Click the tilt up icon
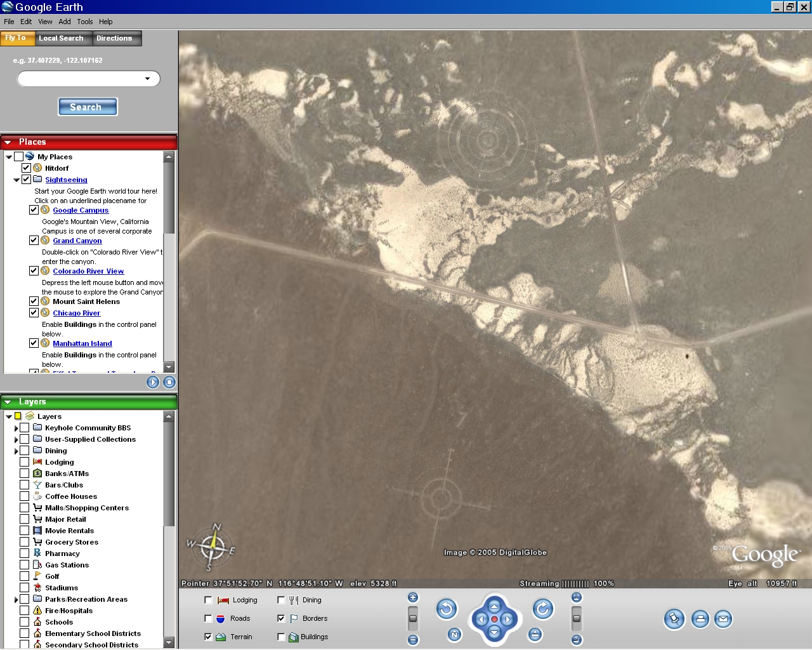Viewport: 812px width, 650px height. pos(577,597)
